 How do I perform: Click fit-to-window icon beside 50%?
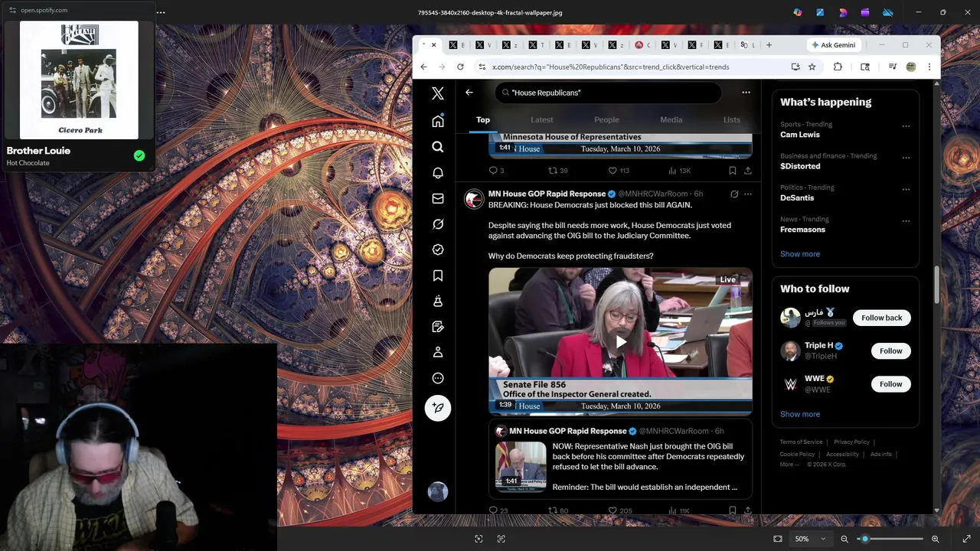tap(778, 539)
